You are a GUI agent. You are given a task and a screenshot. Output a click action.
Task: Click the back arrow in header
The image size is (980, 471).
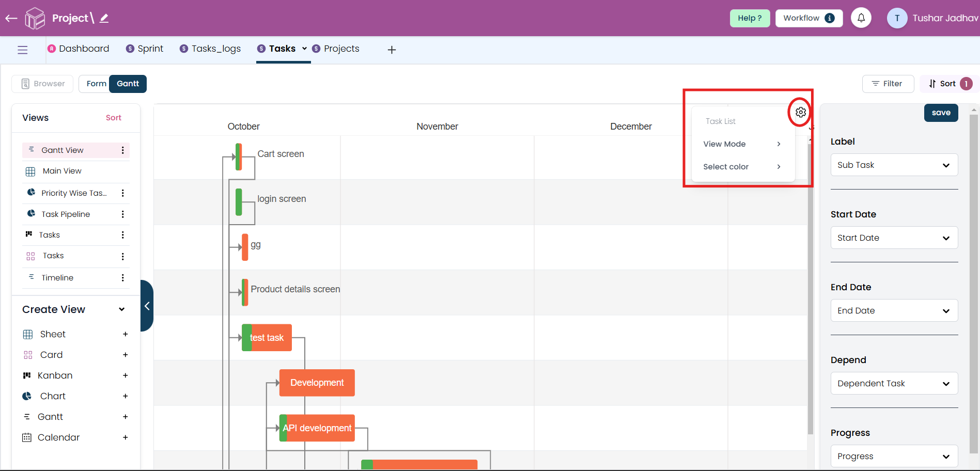tap(11, 19)
